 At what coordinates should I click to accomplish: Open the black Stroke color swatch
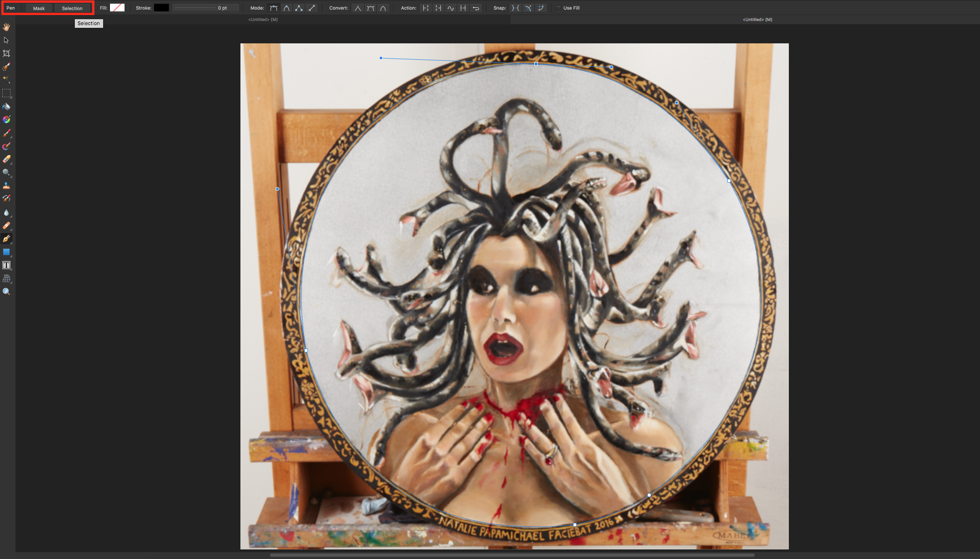(162, 8)
